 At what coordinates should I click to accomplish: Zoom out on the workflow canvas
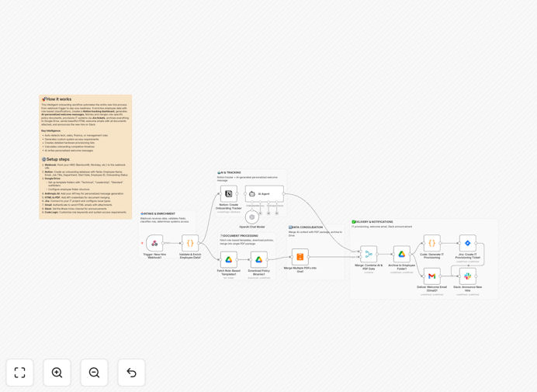click(94, 373)
